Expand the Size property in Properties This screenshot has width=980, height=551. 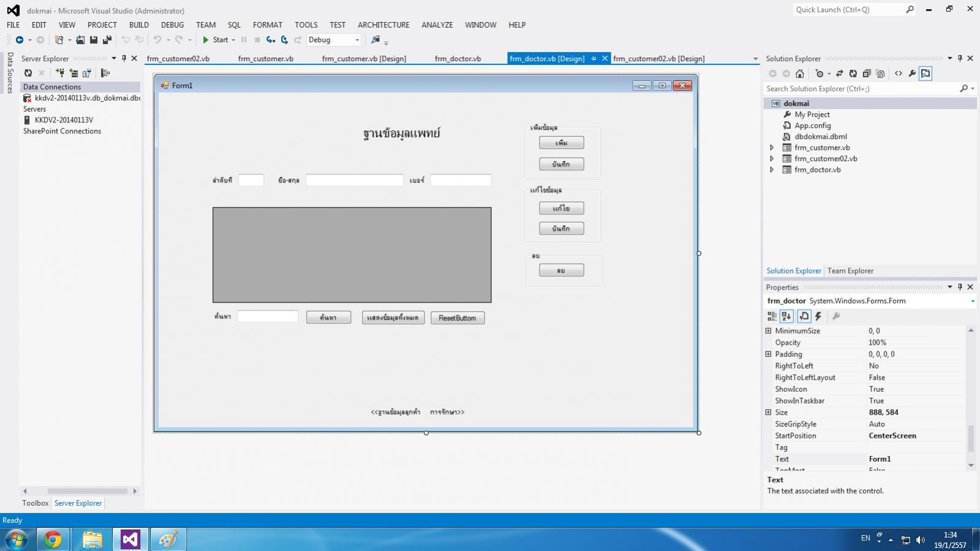[x=769, y=413]
